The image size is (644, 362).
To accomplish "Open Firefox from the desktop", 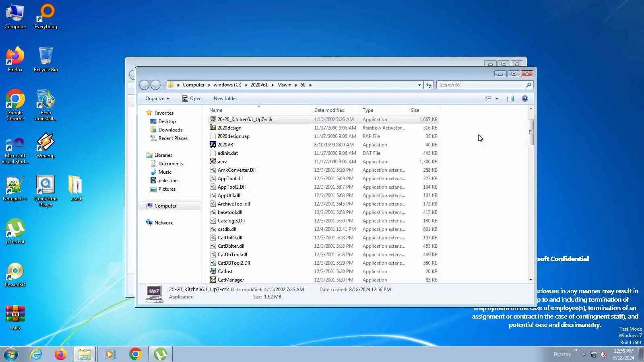I will click(15, 60).
